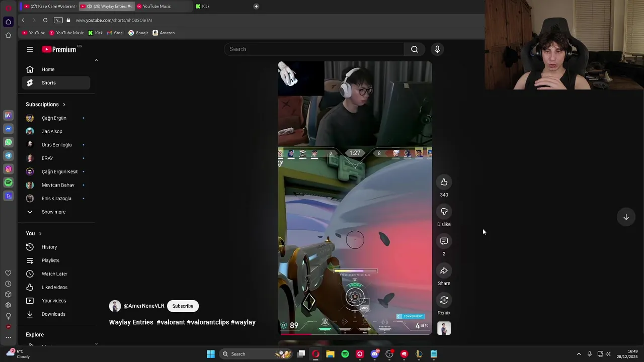Screen dimensions: 644x362
Task: Open Opera sidebar bookmarks heart
Action: click(x=8, y=273)
